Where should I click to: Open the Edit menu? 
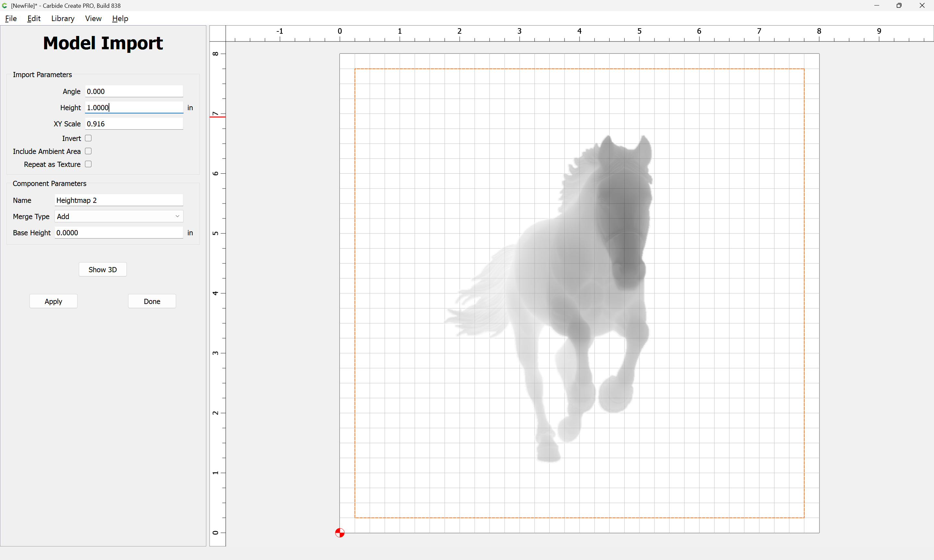point(34,18)
